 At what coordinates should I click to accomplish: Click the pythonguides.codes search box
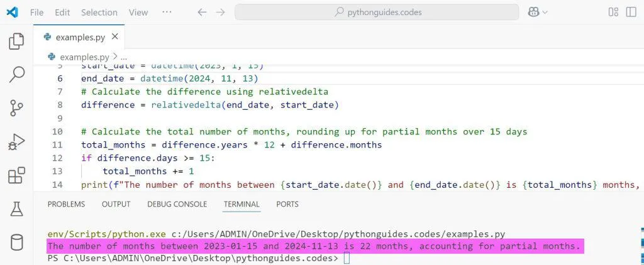(377, 12)
